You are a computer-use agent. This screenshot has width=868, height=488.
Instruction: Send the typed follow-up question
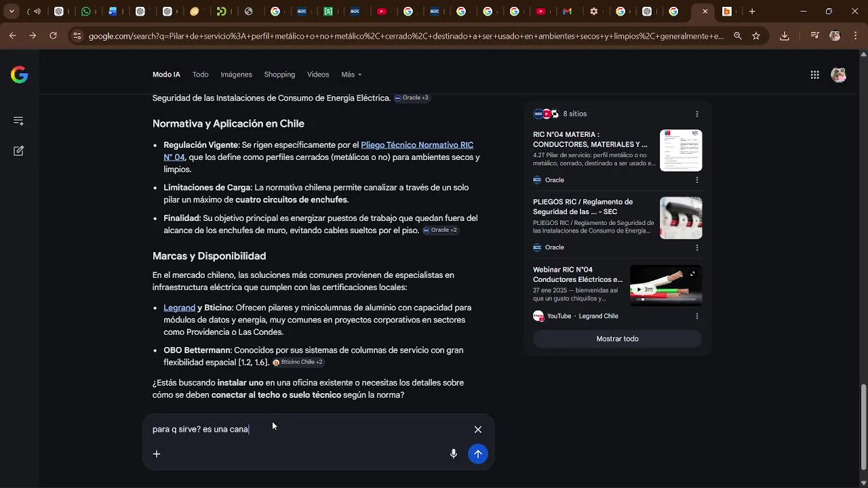point(478,454)
